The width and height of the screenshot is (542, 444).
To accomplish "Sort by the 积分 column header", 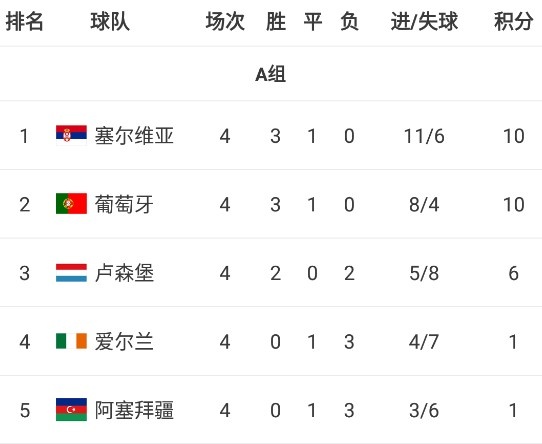I will pos(513,21).
